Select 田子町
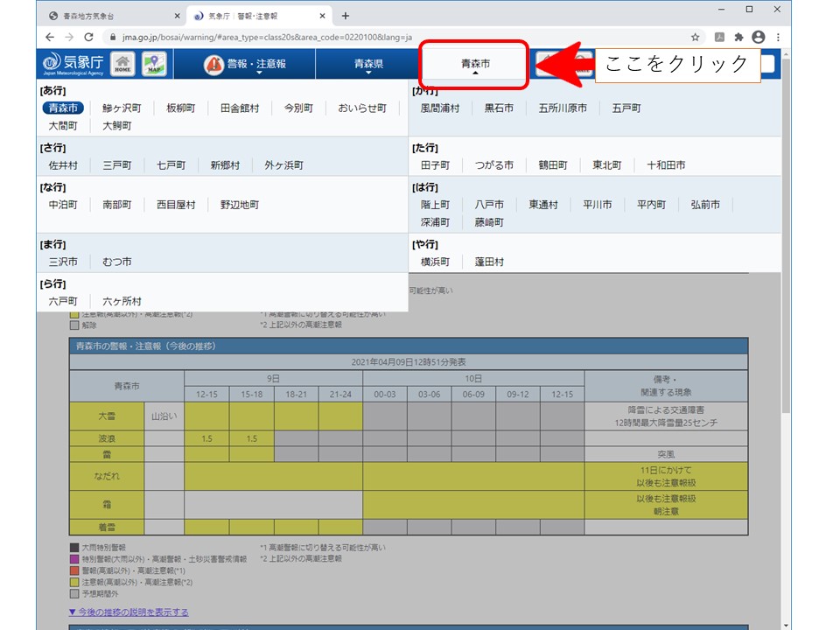The width and height of the screenshot is (840, 630). point(435,165)
